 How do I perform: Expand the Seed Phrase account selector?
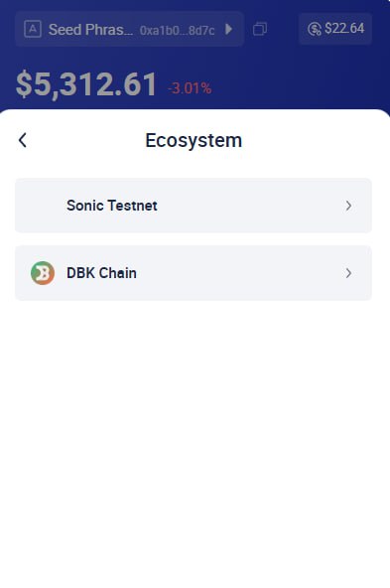(x=130, y=29)
